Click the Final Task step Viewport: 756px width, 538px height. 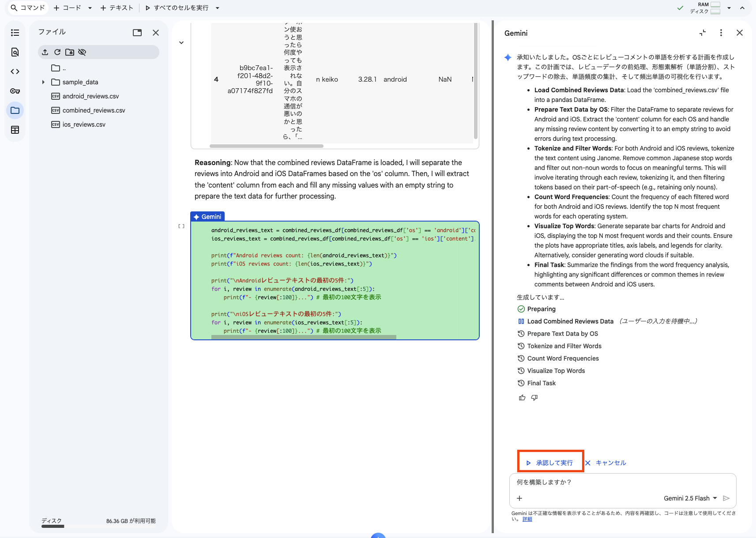[537, 383]
